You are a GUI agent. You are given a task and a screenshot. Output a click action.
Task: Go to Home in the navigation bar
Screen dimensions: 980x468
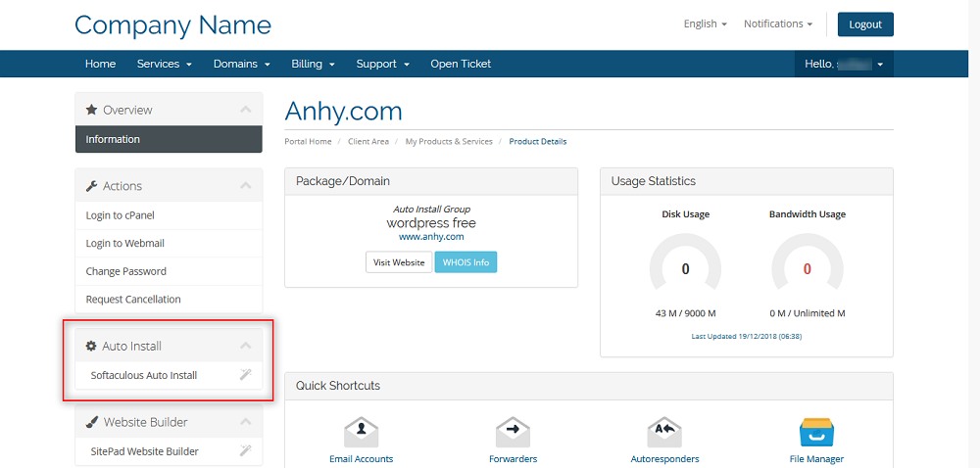[x=101, y=64]
